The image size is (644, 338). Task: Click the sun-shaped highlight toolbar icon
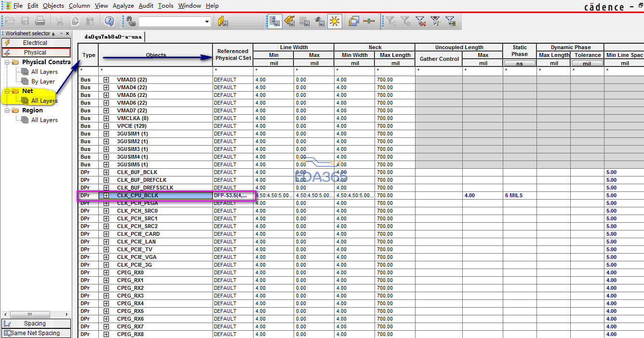click(x=335, y=21)
